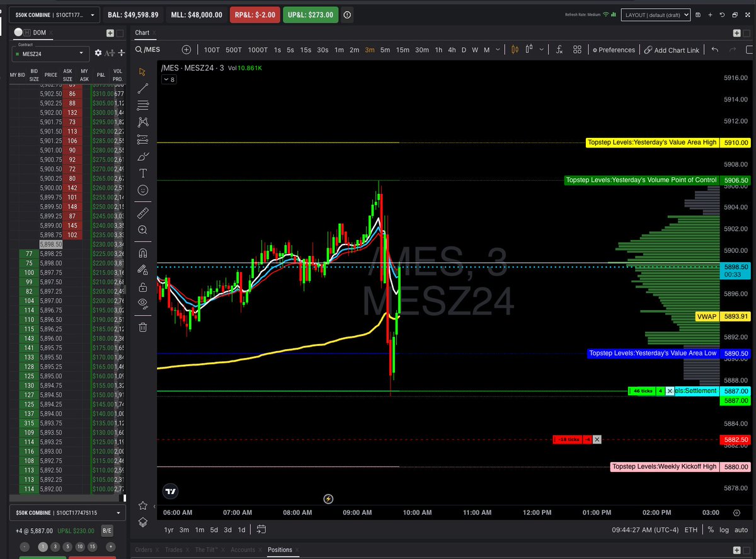Click the save layout floppy icon
756x559 pixels.
[698, 14]
